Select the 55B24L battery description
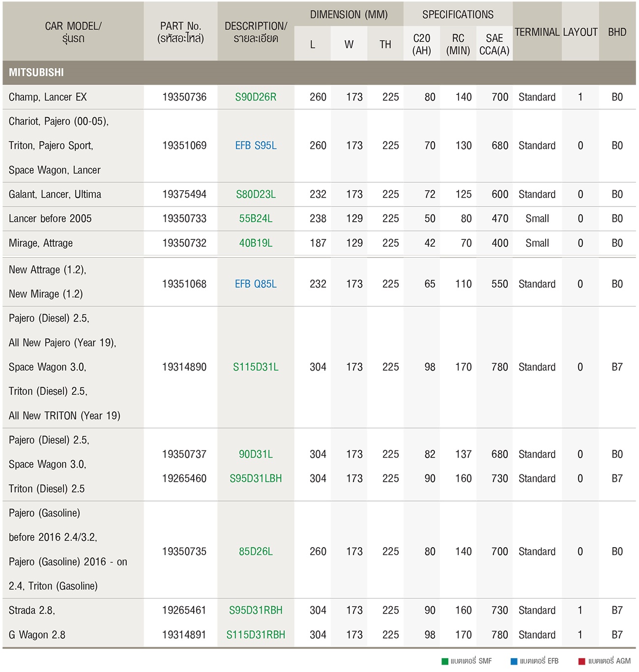 coord(256,218)
